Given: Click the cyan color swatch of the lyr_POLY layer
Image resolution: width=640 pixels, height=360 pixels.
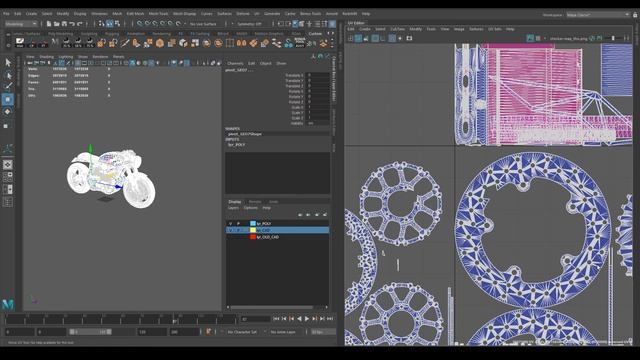Looking at the screenshot, I should [x=253, y=224].
